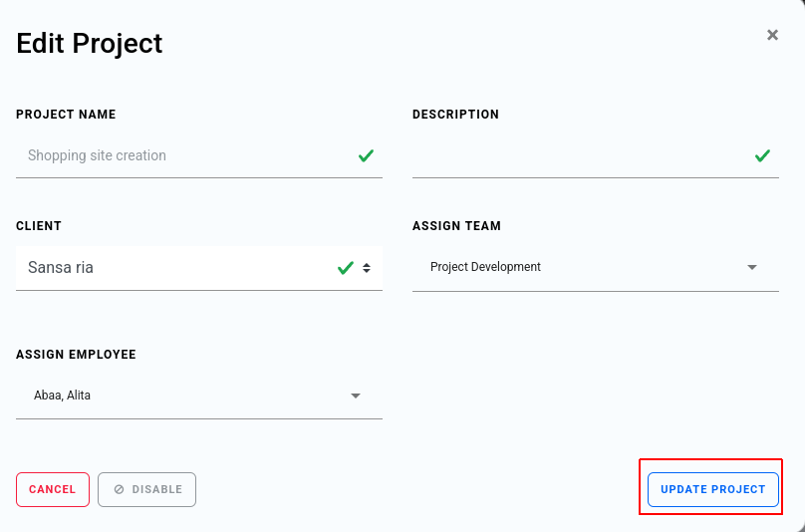Open the Client select box showing Sansa ria
Image resolution: width=805 pixels, height=532 pixels.
[x=199, y=268]
